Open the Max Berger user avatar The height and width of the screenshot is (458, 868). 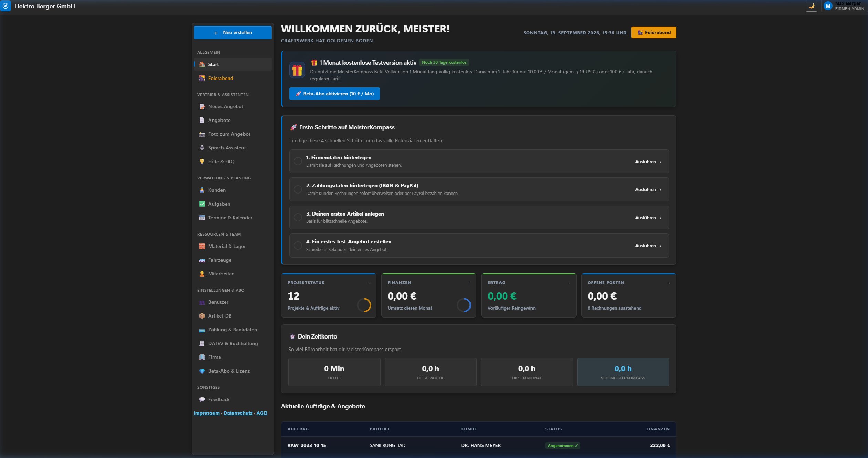(828, 6)
